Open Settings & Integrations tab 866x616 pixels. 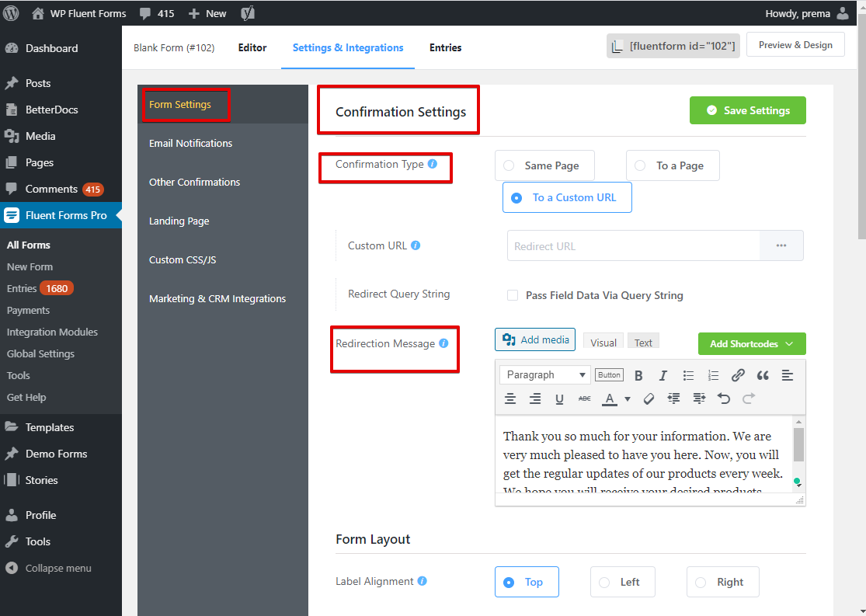(x=348, y=47)
